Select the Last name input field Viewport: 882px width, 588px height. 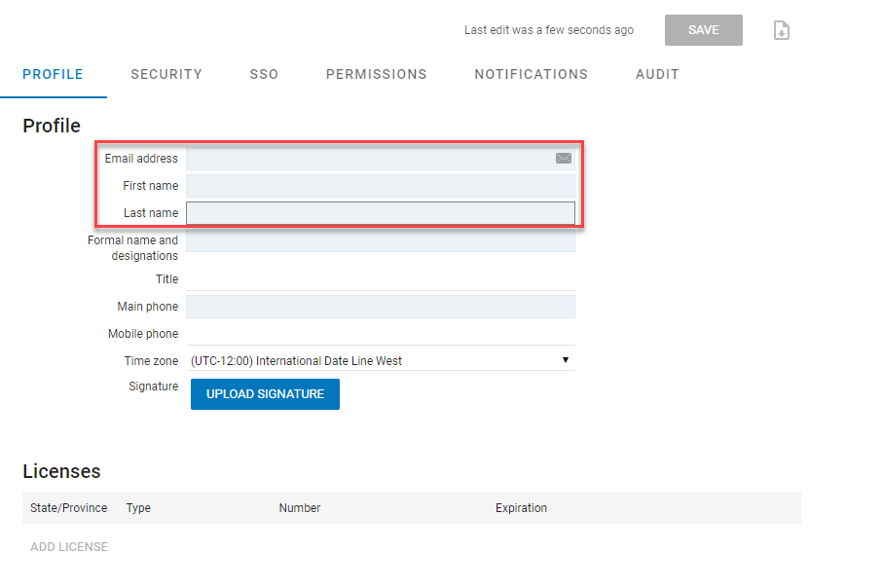coord(381,213)
